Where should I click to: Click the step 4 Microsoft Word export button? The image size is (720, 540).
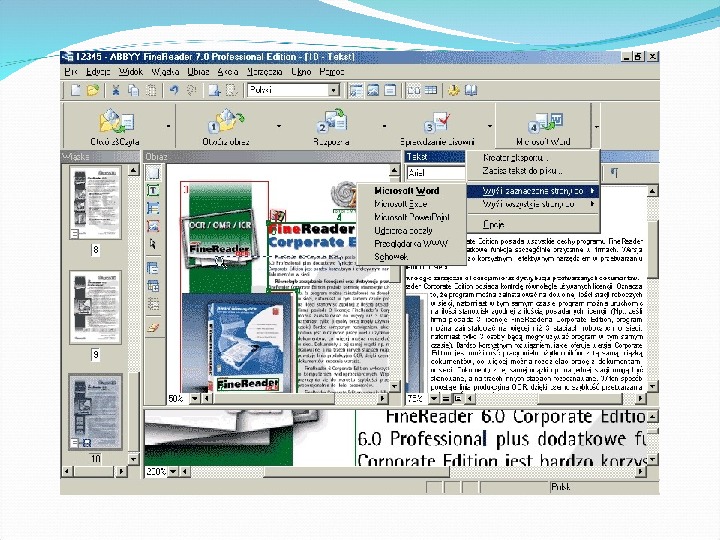(543, 127)
